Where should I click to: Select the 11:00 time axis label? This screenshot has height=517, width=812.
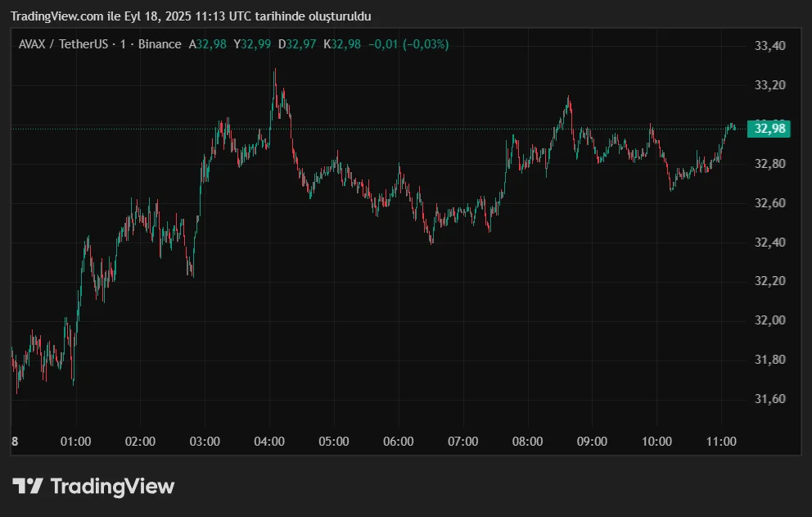(x=721, y=441)
